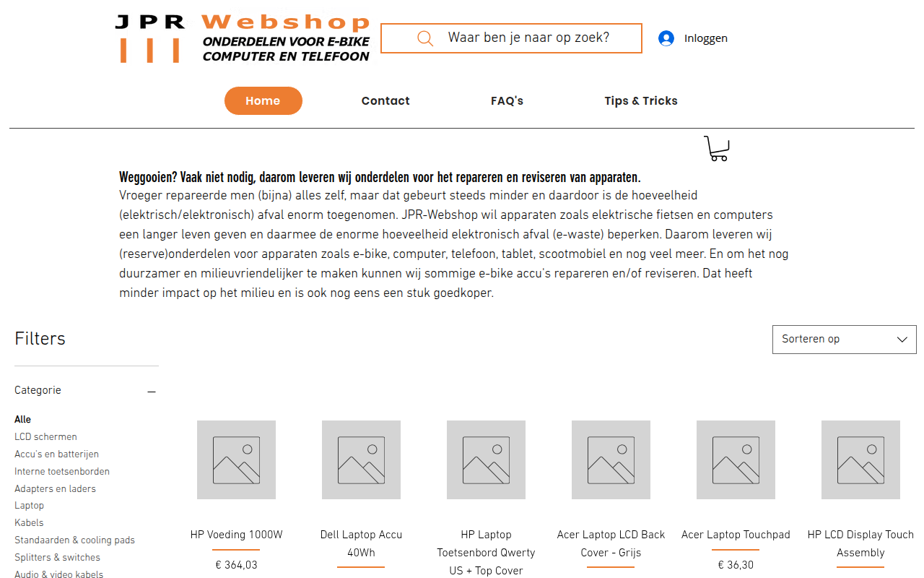Click the Acer Laptop Touchpad product title
Viewport: 924px width, 578px height.
736,535
